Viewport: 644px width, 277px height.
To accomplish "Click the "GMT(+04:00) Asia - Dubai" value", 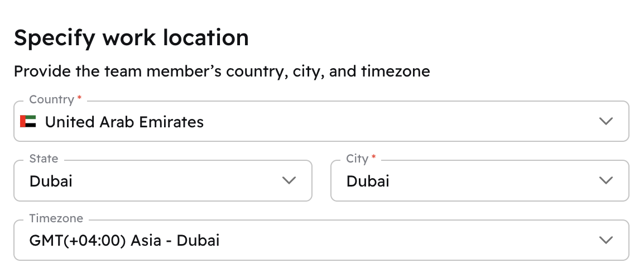I will tap(124, 240).
